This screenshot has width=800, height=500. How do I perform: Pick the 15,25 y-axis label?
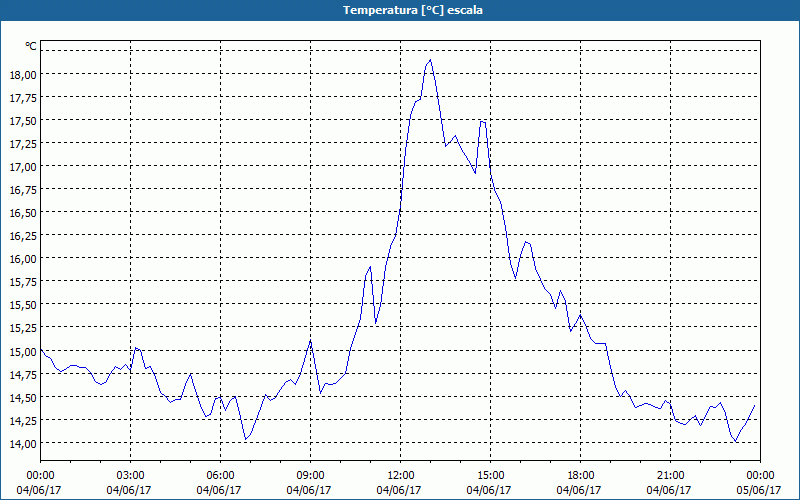[23, 328]
